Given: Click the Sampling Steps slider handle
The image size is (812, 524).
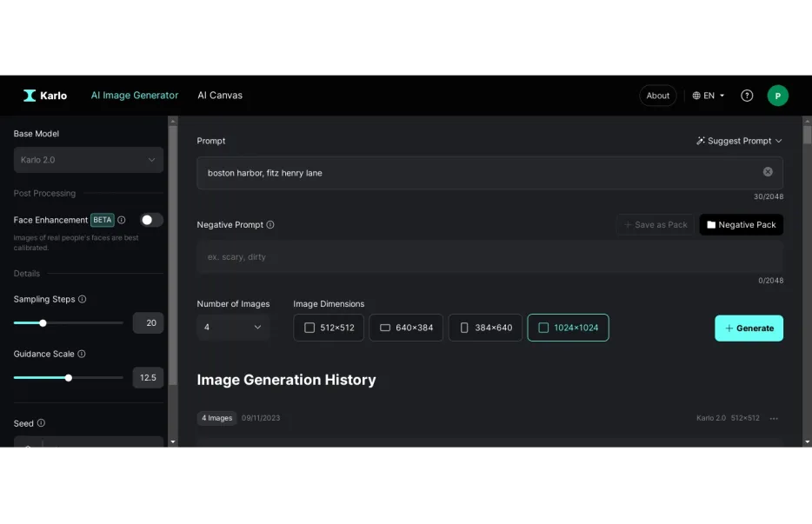Looking at the screenshot, I should click(x=43, y=323).
